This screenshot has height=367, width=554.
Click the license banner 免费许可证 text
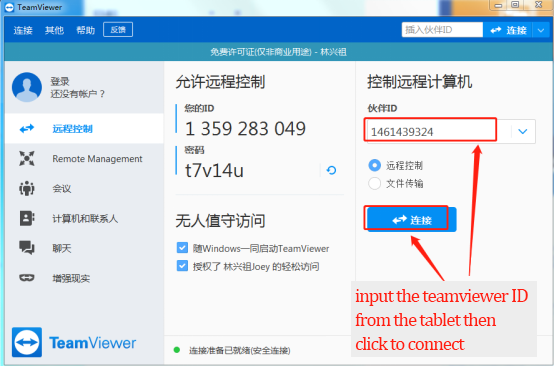click(x=278, y=52)
